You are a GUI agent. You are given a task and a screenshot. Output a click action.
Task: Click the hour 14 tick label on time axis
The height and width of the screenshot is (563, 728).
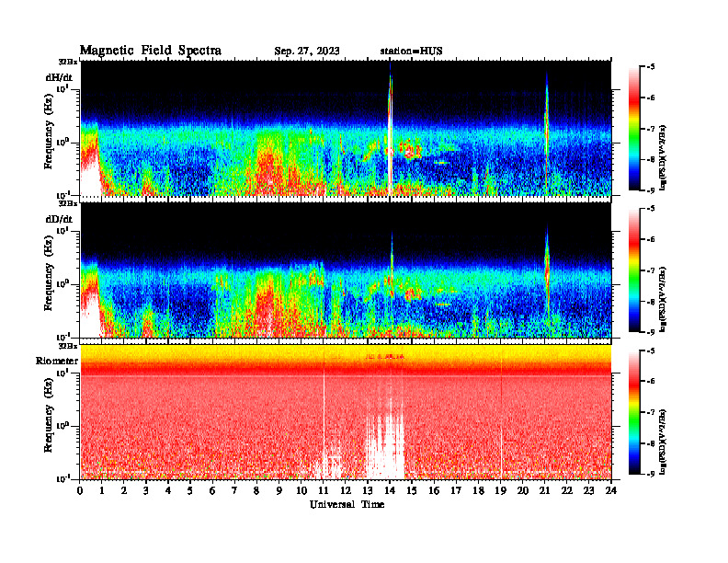pyautogui.click(x=390, y=490)
